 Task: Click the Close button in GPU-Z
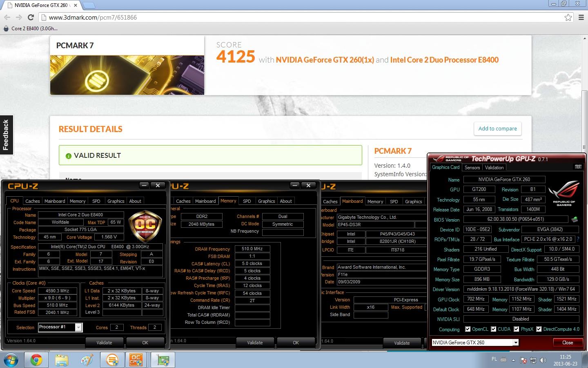pyautogui.click(x=568, y=343)
